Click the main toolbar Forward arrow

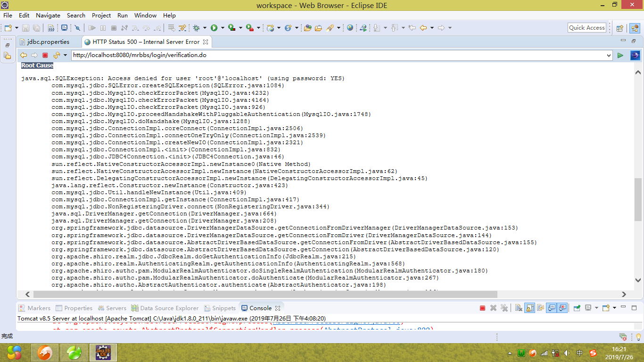[441, 28]
